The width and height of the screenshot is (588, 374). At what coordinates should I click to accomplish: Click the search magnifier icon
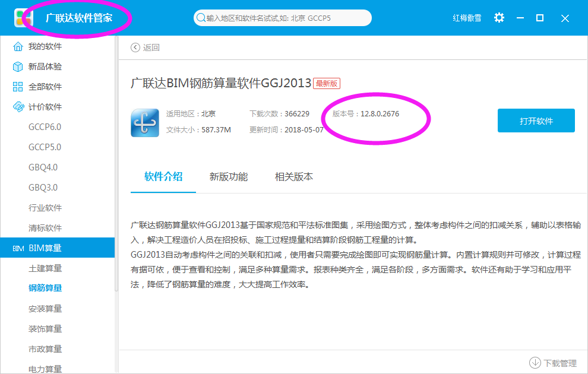(201, 18)
